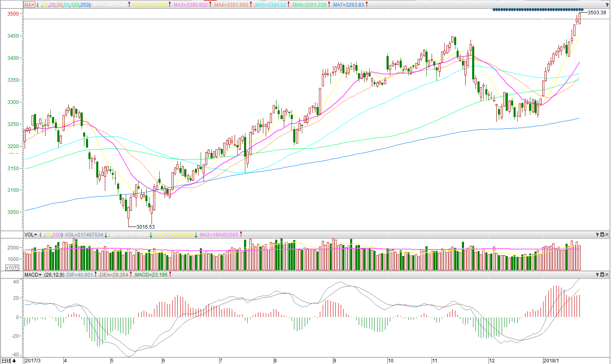Screen dimensions: 611x364
Task: Select the MA5=3364.02 value
Action: click(x=270, y=5)
